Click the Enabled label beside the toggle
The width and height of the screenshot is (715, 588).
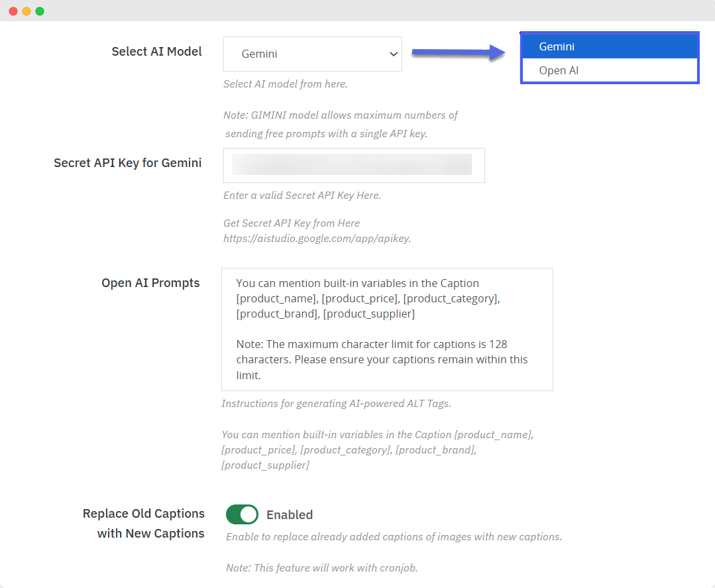point(290,514)
